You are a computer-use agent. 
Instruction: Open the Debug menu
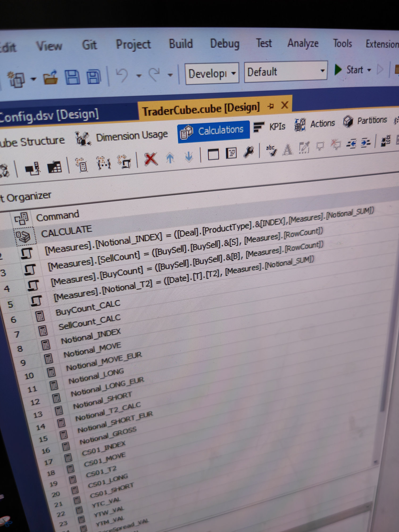tap(225, 43)
